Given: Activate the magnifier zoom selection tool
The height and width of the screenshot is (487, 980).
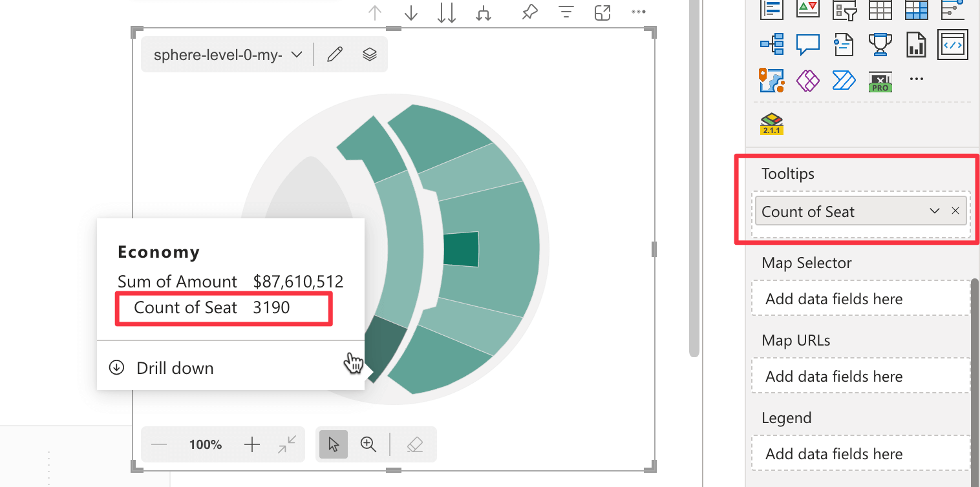Looking at the screenshot, I should 368,444.
